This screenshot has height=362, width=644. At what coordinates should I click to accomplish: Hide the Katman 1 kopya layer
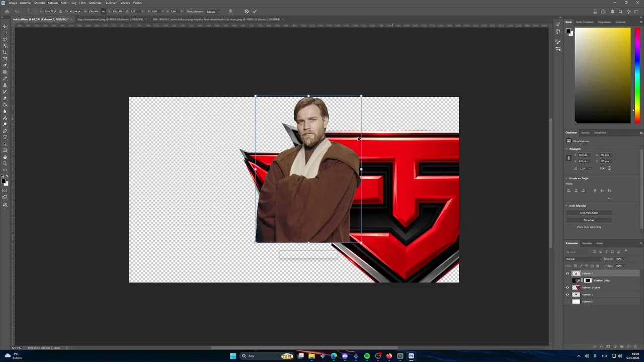tap(568, 288)
